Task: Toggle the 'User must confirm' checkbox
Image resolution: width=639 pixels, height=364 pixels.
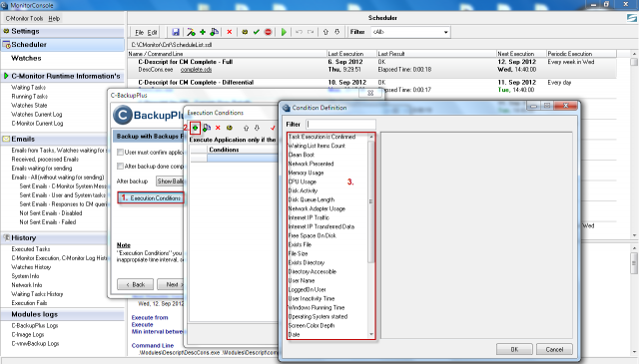Action: coord(120,153)
